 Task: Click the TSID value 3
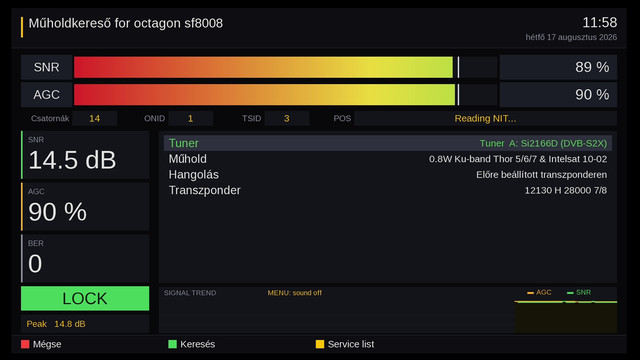[287, 118]
